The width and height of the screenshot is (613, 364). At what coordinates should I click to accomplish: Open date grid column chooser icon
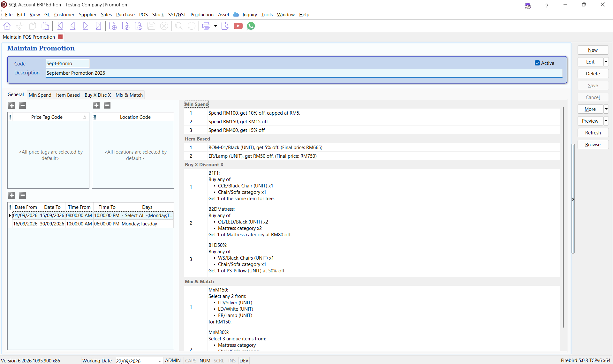coord(10,207)
